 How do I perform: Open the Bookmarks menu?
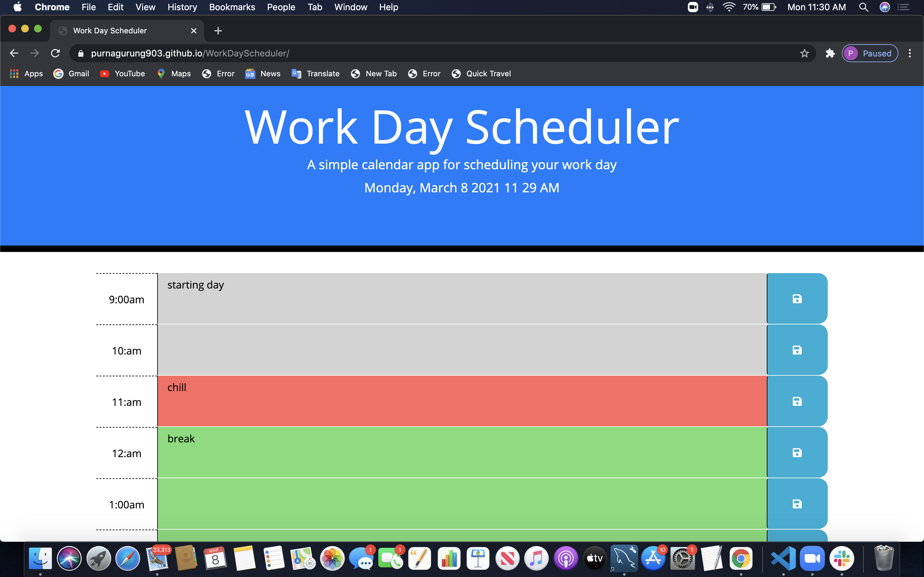pyautogui.click(x=232, y=7)
